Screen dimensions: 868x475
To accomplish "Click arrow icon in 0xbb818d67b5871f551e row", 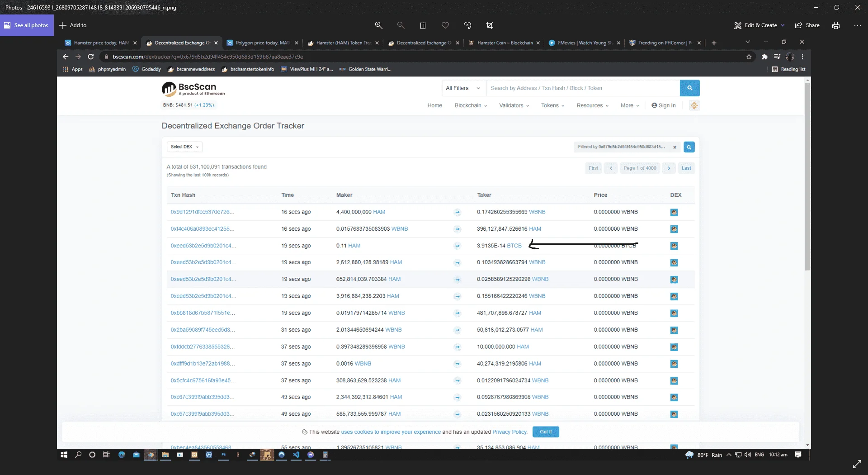I will pos(457,313).
